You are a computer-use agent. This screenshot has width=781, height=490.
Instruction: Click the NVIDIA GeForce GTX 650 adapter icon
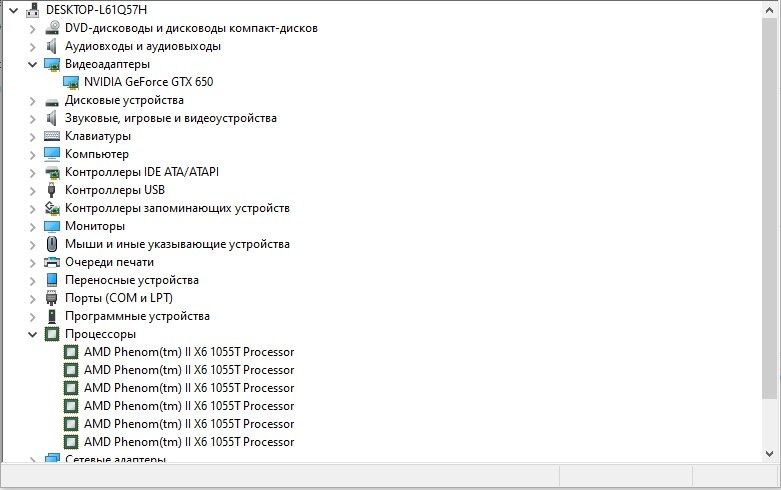tap(71, 82)
